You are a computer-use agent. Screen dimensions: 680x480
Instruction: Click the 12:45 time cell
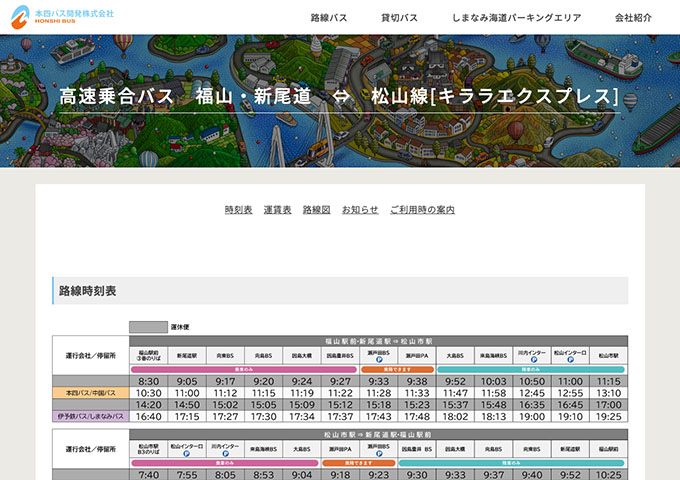[x=532, y=393]
